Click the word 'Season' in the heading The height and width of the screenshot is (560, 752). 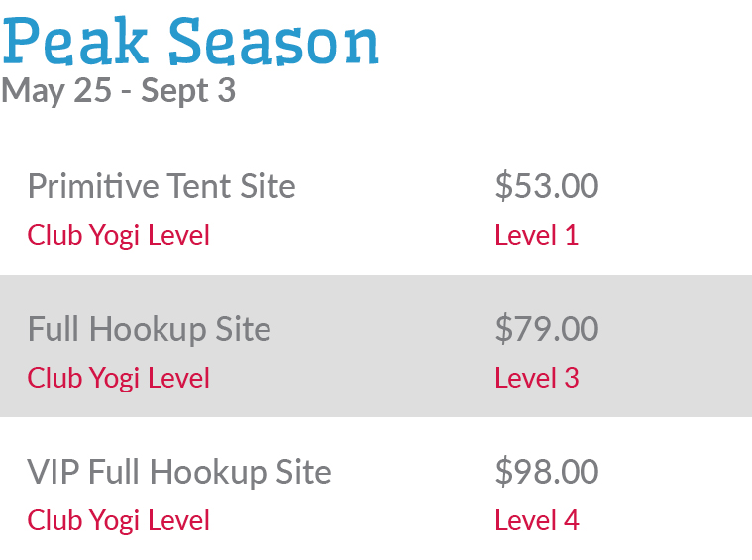(274, 41)
